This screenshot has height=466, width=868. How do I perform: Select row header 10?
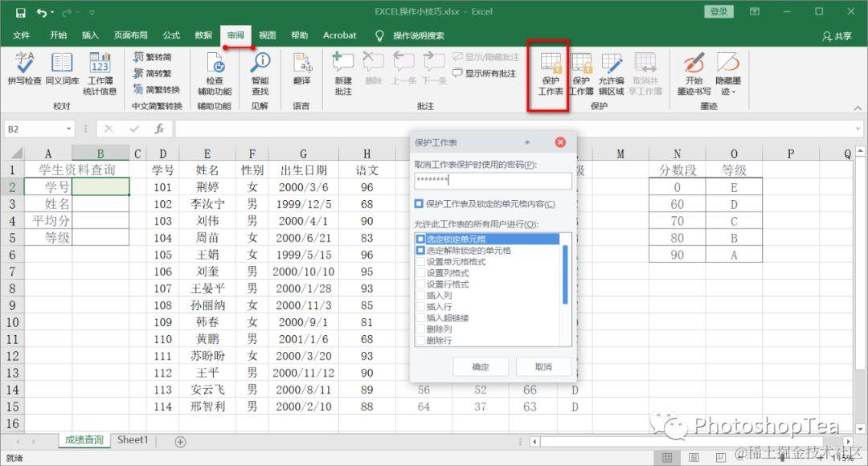[x=12, y=322]
